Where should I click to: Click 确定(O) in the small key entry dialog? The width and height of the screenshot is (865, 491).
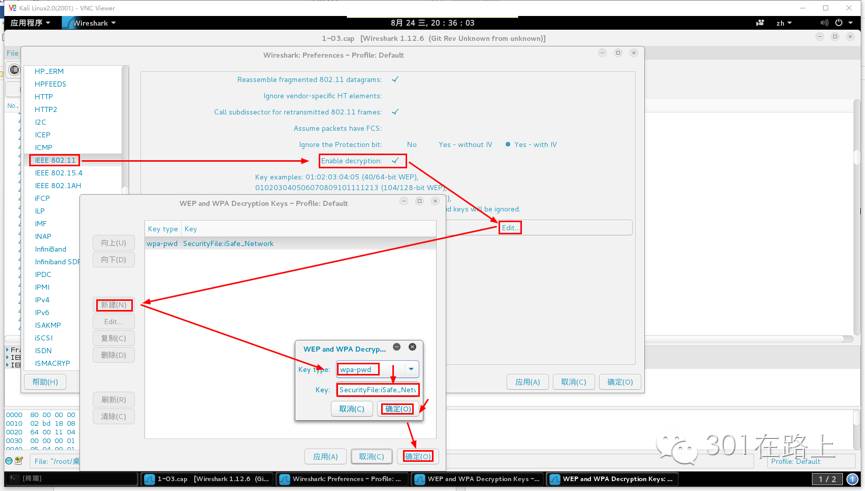coord(398,409)
